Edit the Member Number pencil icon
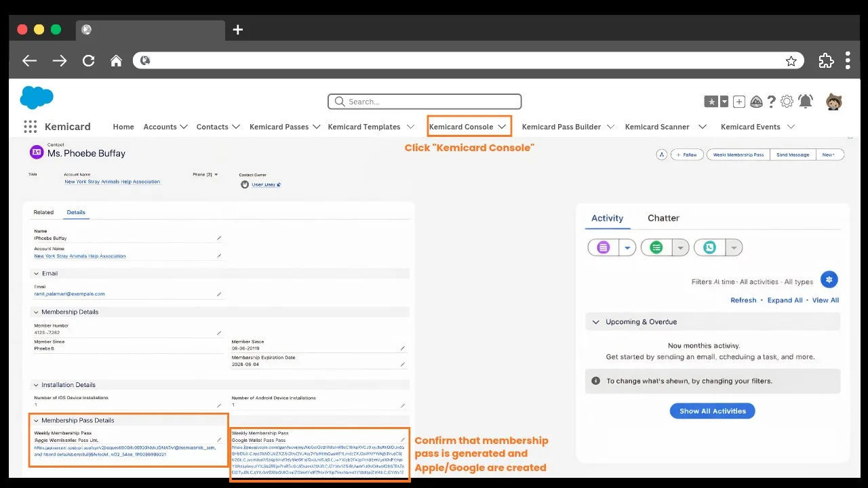 [219, 333]
